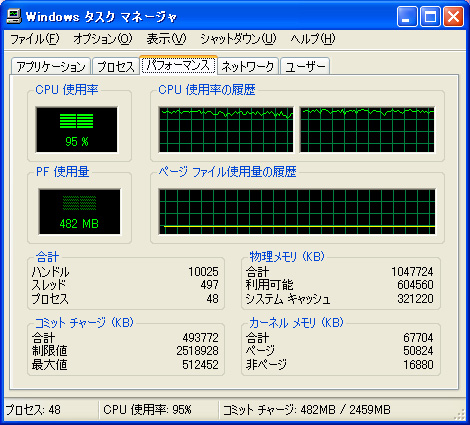The width and height of the screenshot is (470, 425).
Task: Switch to the ユーザー tab
Action: pos(305,66)
